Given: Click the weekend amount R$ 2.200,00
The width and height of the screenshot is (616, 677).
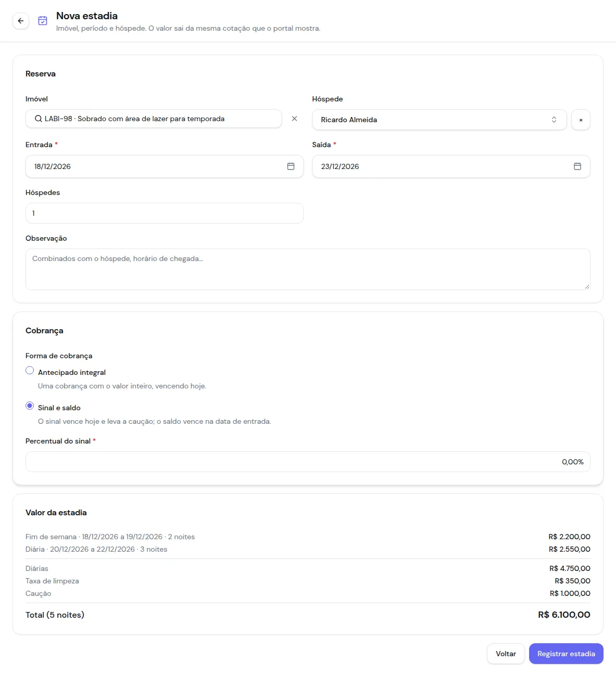Looking at the screenshot, I should coord(569,537).
